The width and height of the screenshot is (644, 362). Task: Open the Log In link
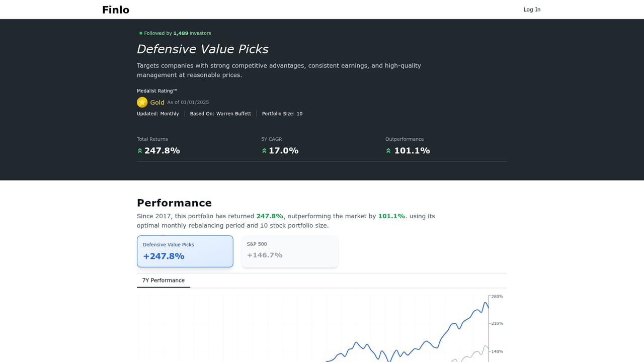[x=532, y=10]
